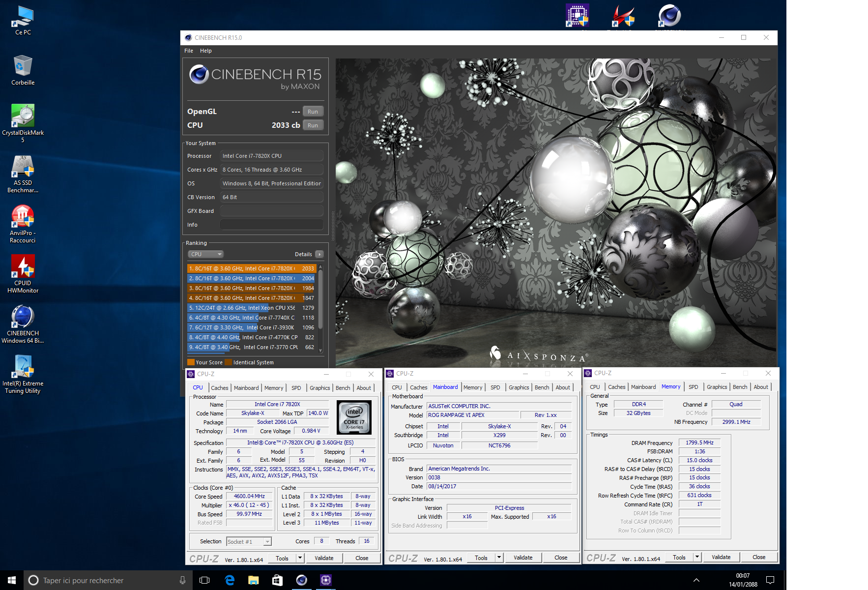Screen dimensions: 868x590
Task: Open Microsoft Edge from the taskbar
Action: point(230,580)
